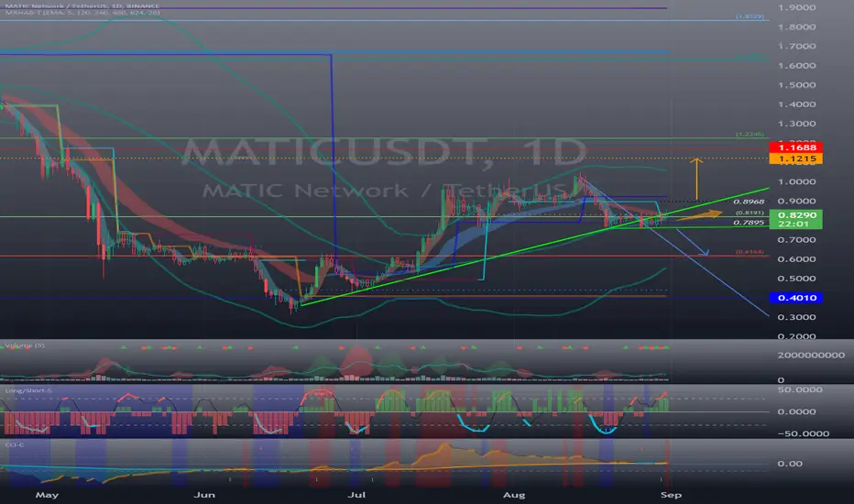This screenshot has width=854, height=504.
Task: Click the MATIC Network / TetherUS symbol title
Action: coord(82,6)
